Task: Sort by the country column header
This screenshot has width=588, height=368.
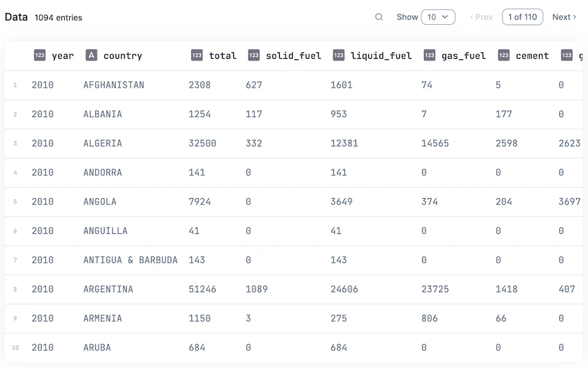Action: point(123,56)
